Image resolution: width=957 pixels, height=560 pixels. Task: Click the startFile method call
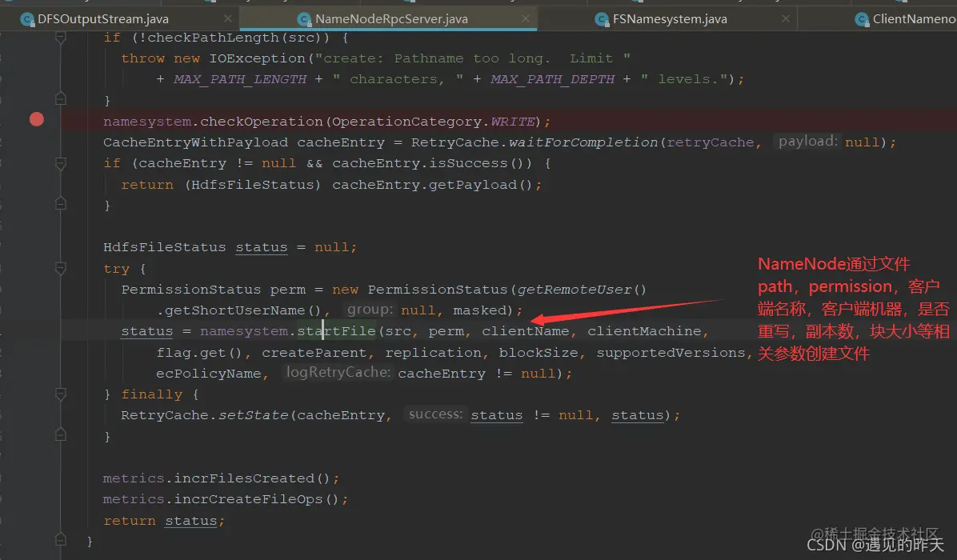(336, 331)
